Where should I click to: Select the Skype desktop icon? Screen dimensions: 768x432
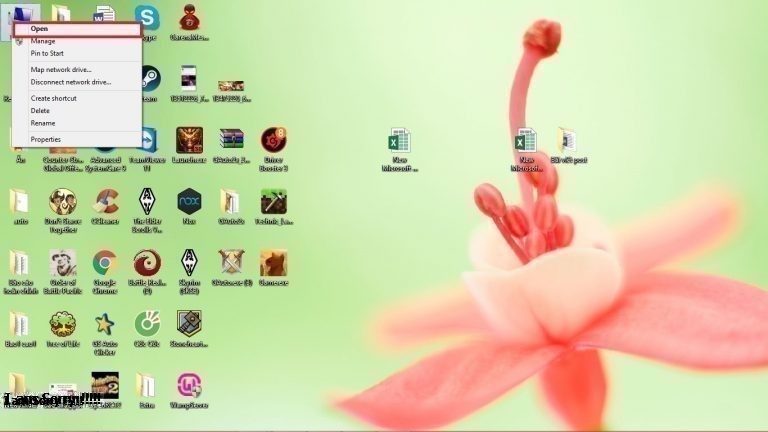tap(147, 18)
